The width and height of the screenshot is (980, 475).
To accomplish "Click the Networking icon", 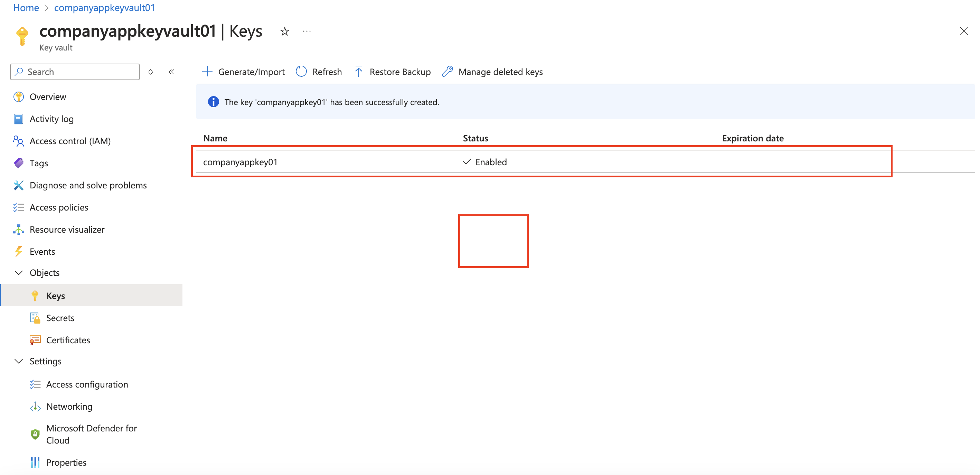I will pos(35,407).
